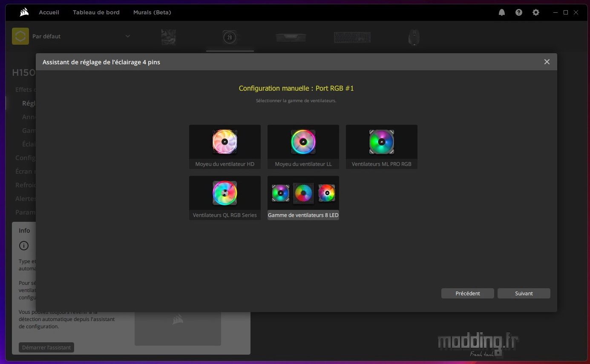Select the motherboard device icon

pyautogui.click(x=168, y=37)
